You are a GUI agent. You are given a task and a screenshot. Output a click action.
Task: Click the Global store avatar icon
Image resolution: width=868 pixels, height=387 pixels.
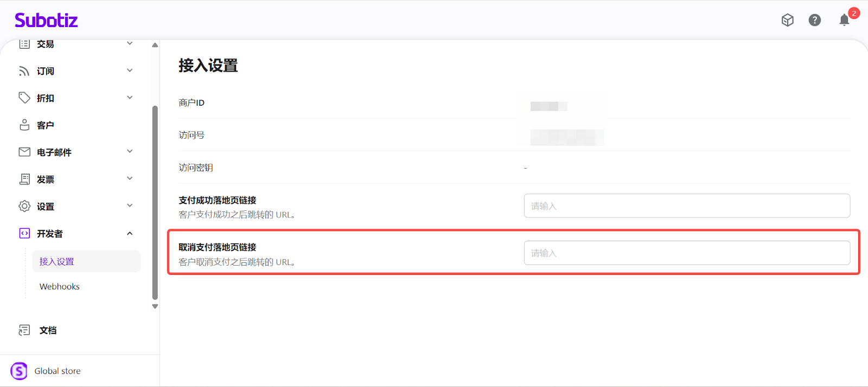pyautogui.click(x=19, y=371)
